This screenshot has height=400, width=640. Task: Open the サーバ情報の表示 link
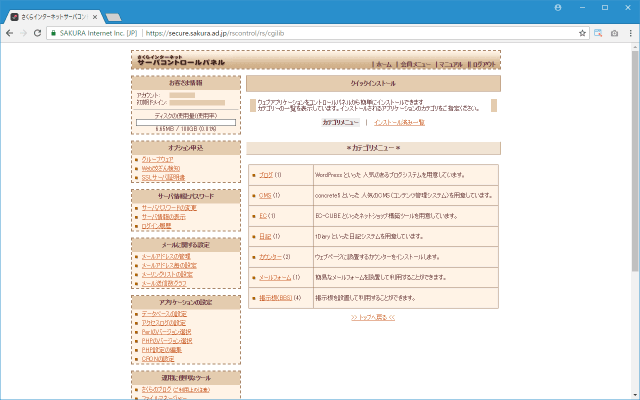coord(163,217)
